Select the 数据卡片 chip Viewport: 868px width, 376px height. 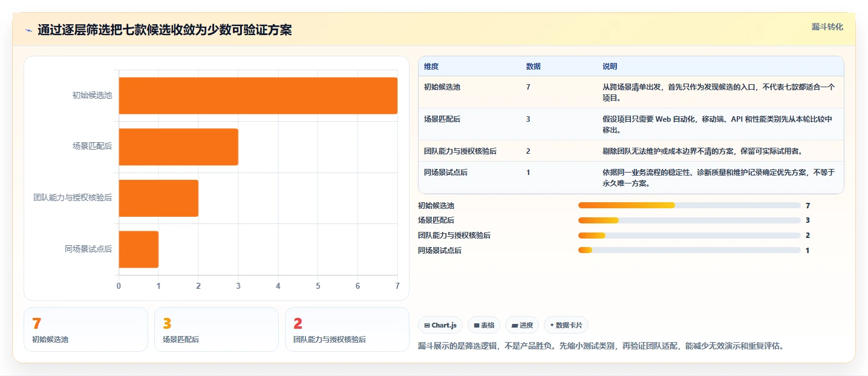(x=566, y=325)
